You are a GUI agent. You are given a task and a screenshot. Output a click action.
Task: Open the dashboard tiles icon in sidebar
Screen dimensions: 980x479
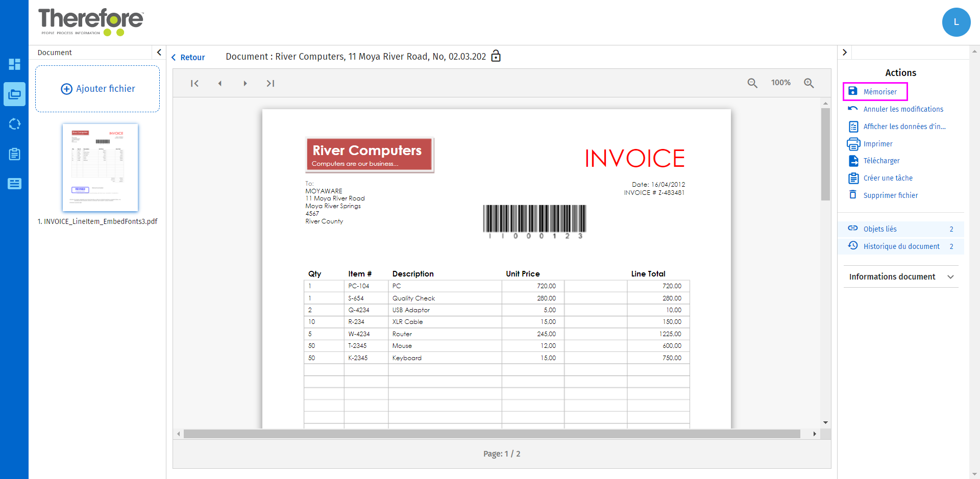point(14,64)
